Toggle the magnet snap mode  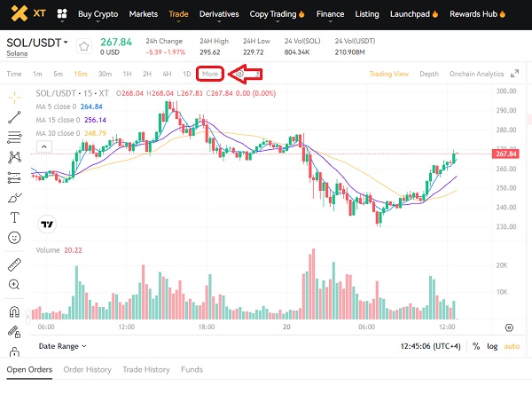[14, 311]
